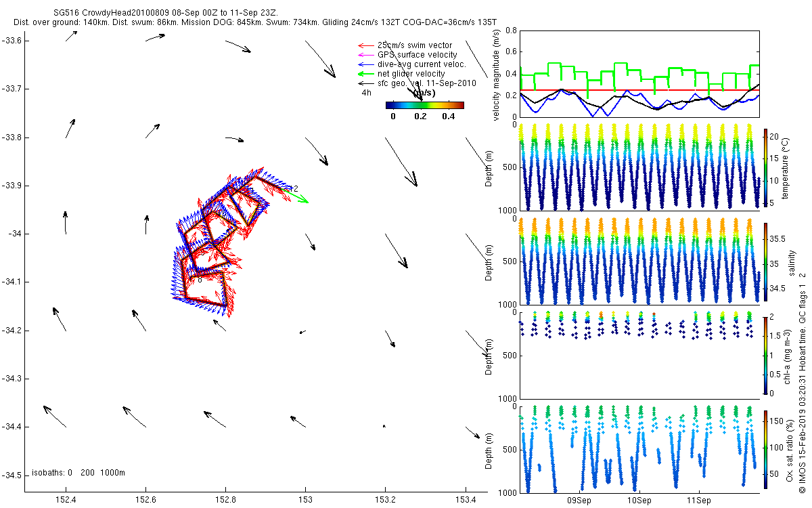The image size is (812, 508).
Task: Click the '09Sep' date tick label
Action: tap(581, 501)
